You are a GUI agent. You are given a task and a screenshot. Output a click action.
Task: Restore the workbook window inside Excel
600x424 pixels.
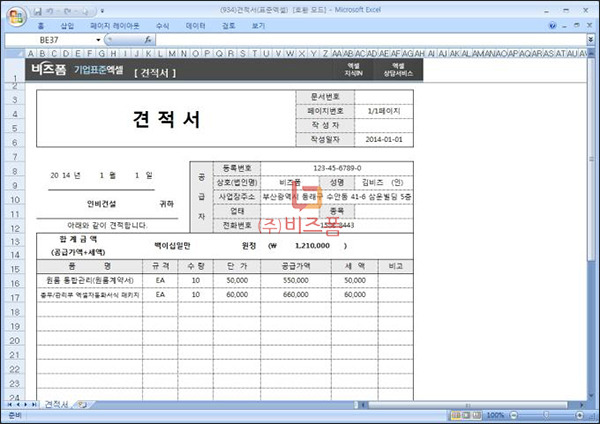coord(577,26)
